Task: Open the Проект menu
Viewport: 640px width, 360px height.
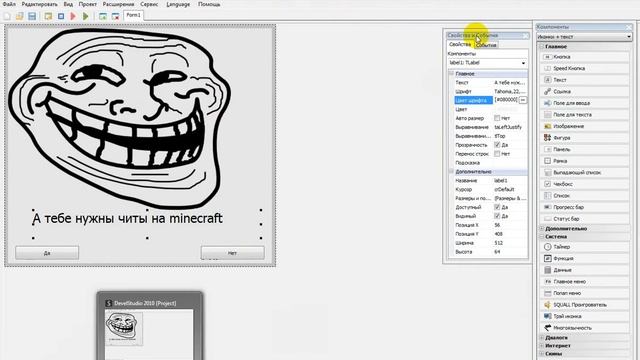Action: click(x=88, y=4)
